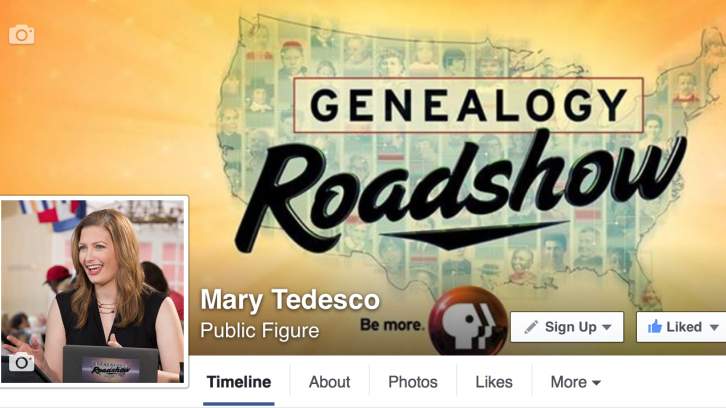Open the Mary Tedesco profile picture
The image size is (726, 408).
[x=94, y=291]
